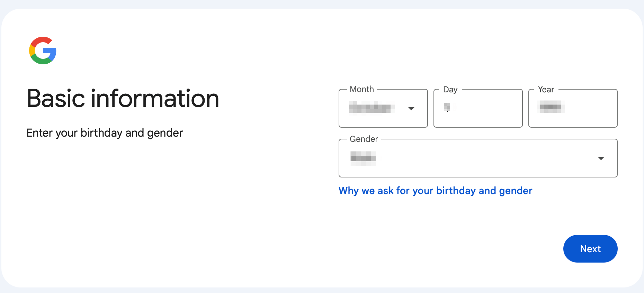Click the Google G logo
644x293 pixels.
coord(43,51)
